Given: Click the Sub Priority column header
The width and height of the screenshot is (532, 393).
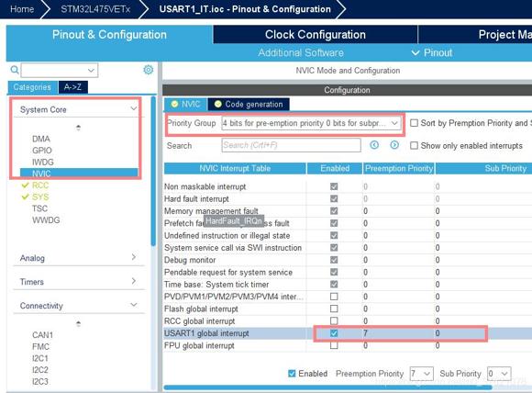Looking at the screenshot, I should [x=483, y=168].
